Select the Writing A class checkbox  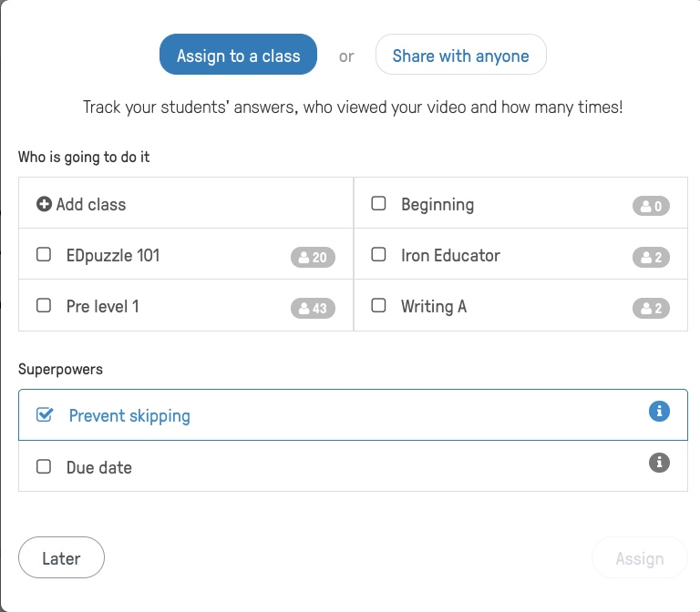(378, 306)
